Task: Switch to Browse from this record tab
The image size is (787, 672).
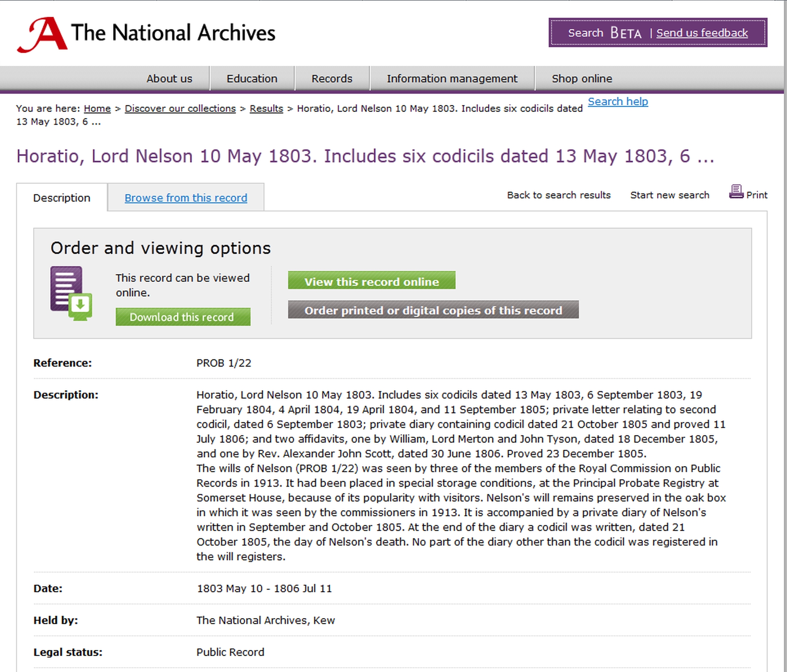Action: click(186, 198)
